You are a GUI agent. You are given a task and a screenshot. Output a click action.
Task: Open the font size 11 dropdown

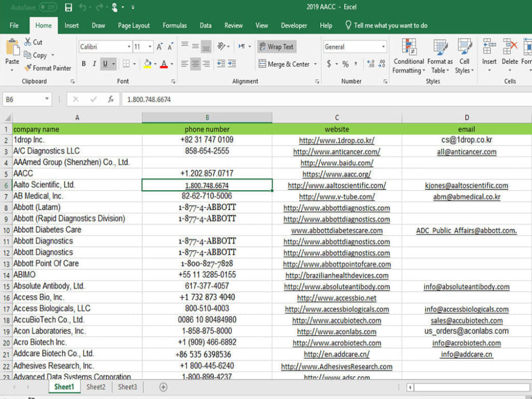tap(150, 47)
